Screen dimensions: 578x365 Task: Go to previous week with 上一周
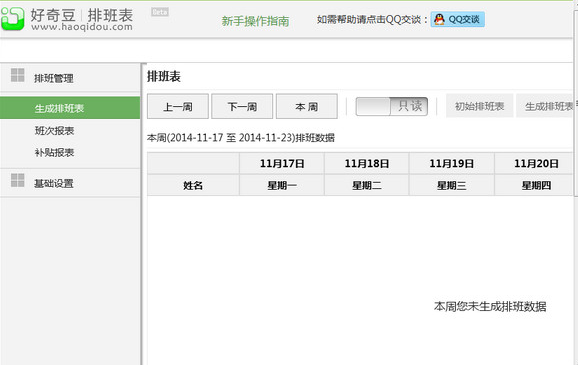[178, 107]
